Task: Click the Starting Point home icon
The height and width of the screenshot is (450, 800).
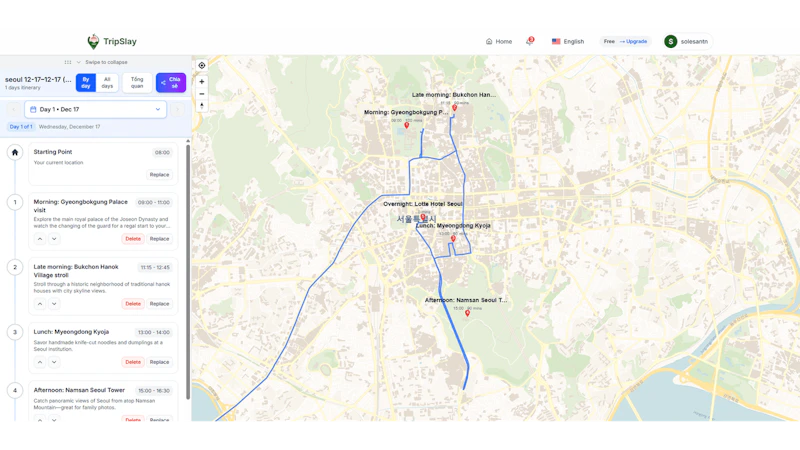Action: tap(15, 152)
